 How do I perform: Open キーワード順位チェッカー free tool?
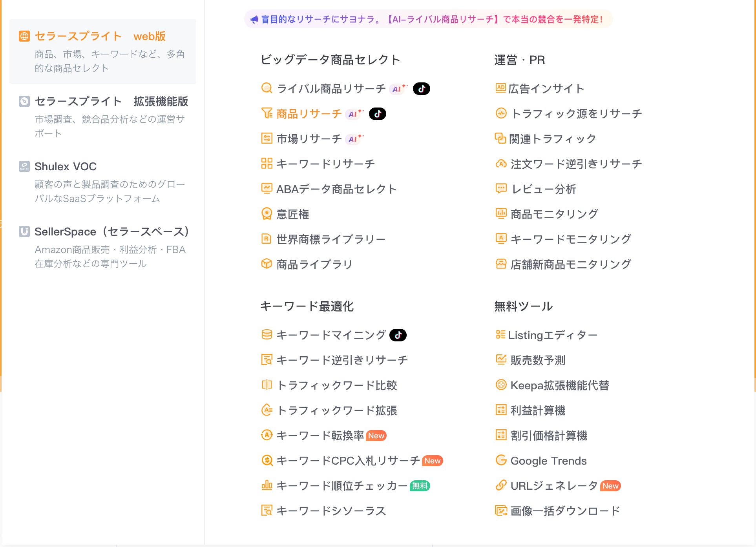tap(341, 486)
